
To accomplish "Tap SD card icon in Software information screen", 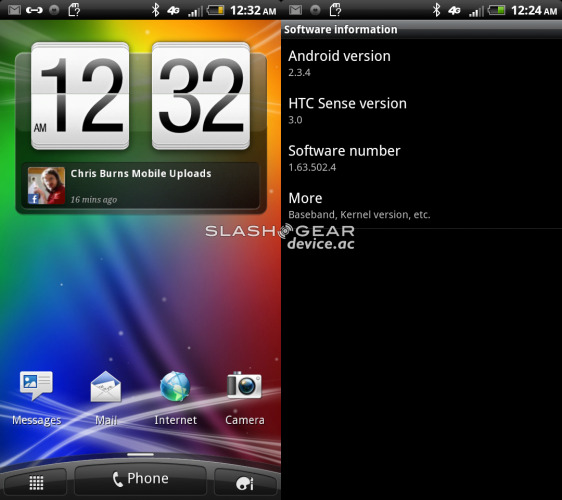I will click(x=335, y=10).
